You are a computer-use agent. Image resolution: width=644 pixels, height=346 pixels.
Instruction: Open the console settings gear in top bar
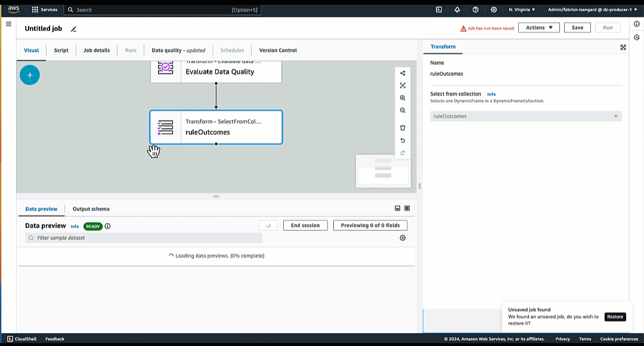[x=494, y=10]
